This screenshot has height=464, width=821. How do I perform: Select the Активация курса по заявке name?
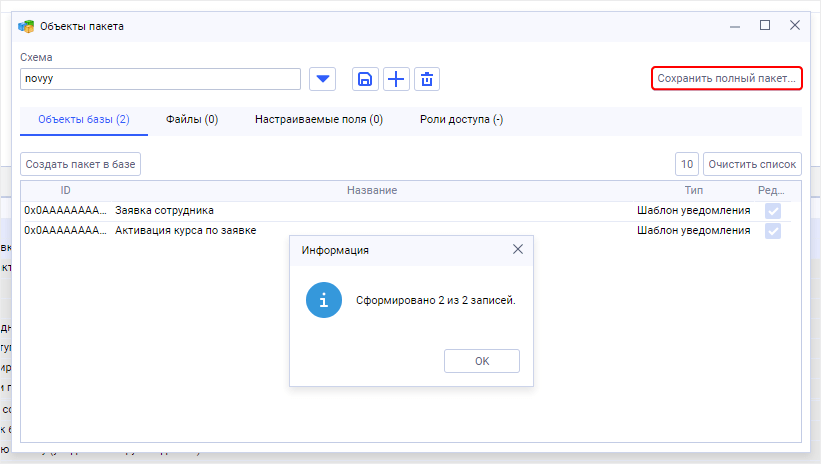[186, 230]
